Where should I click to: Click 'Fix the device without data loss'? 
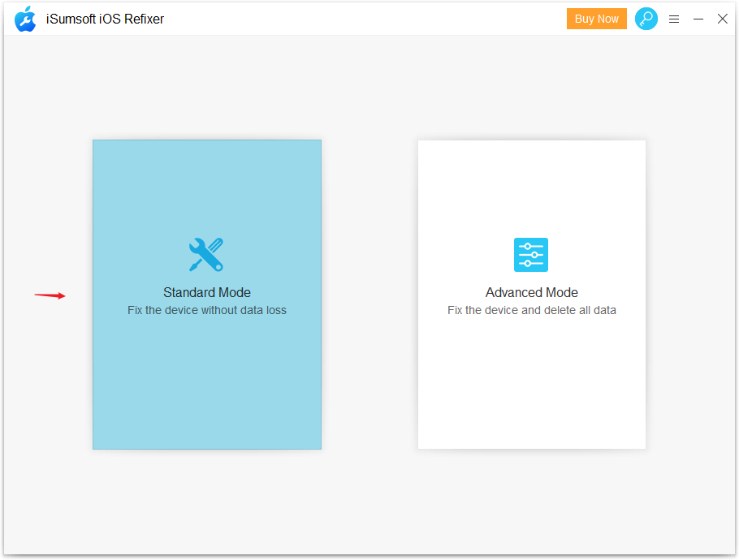coord(207,310)
